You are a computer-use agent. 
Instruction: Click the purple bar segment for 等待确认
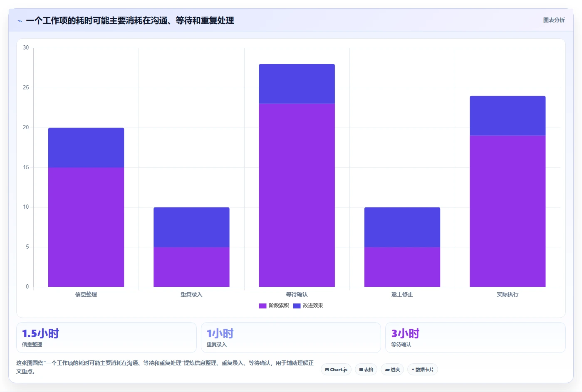(x=297, y=195)
